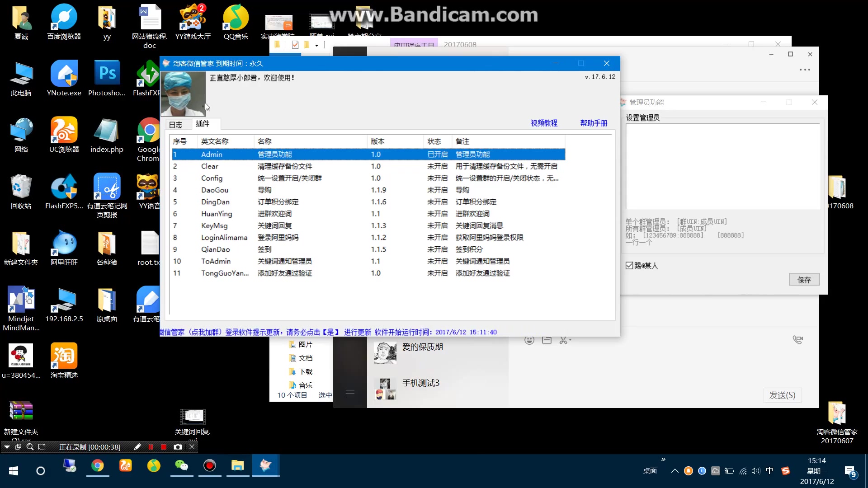
Task: Expand the WeChat screenshot scissors dropdown arrow
Action: [571, 340]
